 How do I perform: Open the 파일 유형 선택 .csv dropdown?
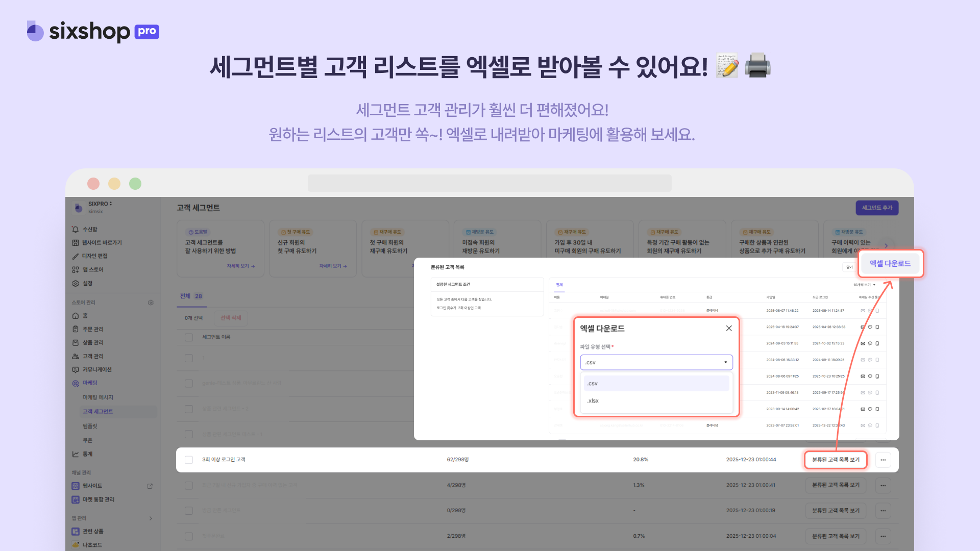(x=656, y=362)
